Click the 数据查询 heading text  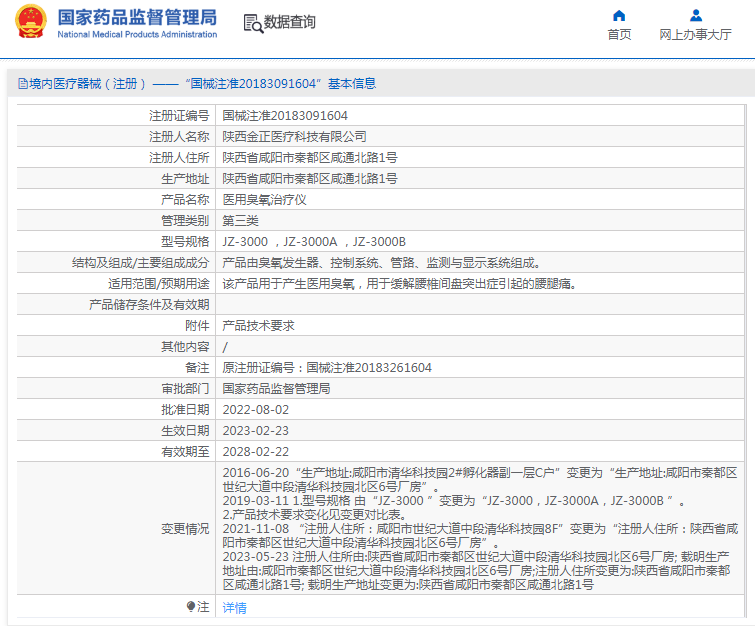point(289,23)
